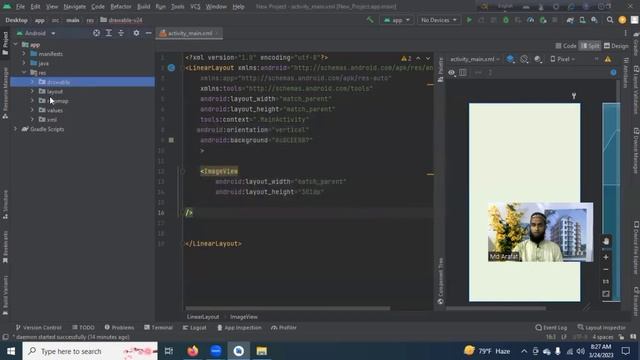Viewport: 640px width, 360px height.
Task: Open the Build menu
Action: click(x=143, y=7)
